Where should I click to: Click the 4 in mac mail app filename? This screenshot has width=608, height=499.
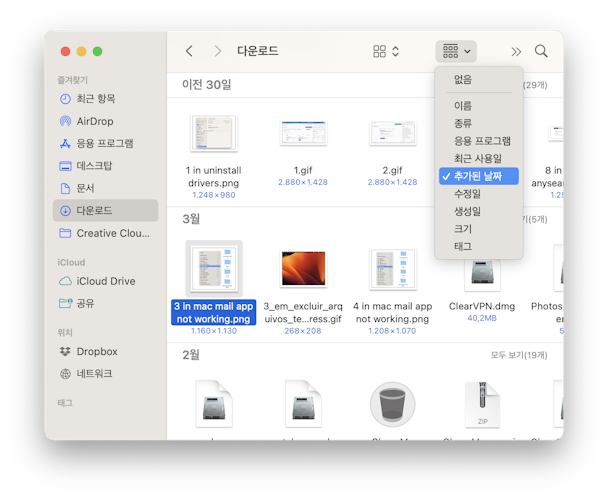392,313
